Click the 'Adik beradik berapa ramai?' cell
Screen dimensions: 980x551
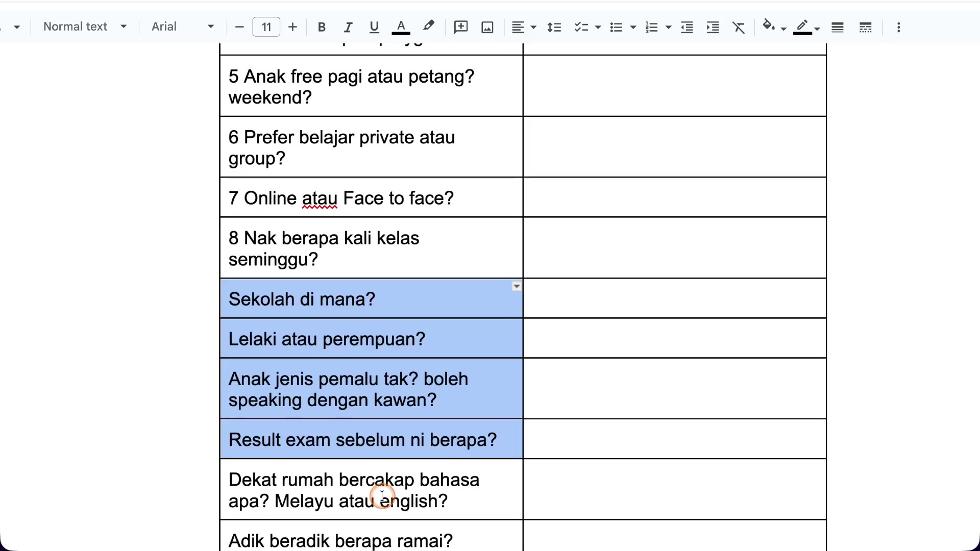[x=372, y=536]
